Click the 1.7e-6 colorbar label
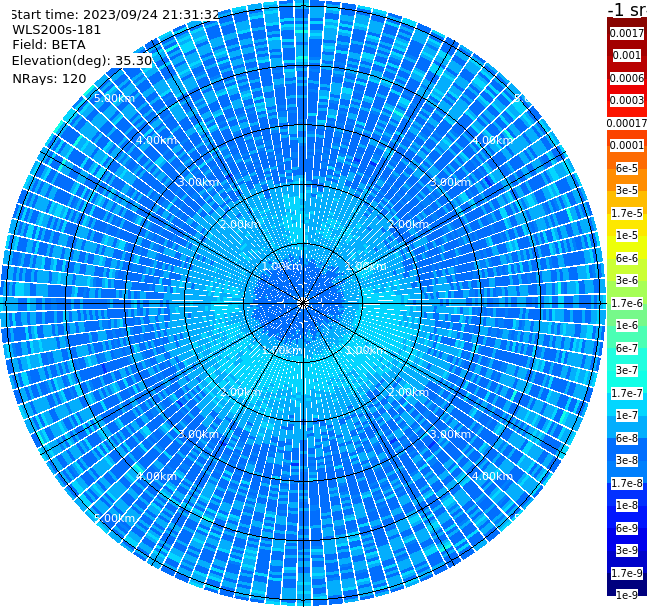Viewport: 647px width, 607px height. point(627,303)
